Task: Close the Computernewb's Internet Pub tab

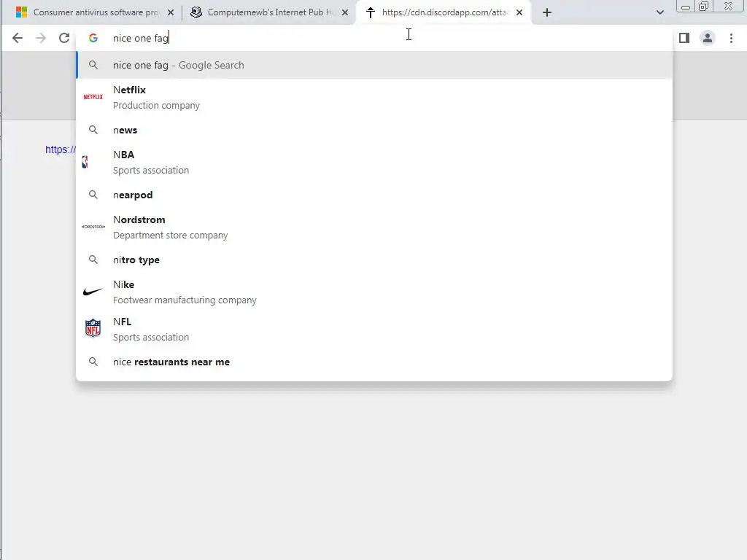Action: [345, 12]
